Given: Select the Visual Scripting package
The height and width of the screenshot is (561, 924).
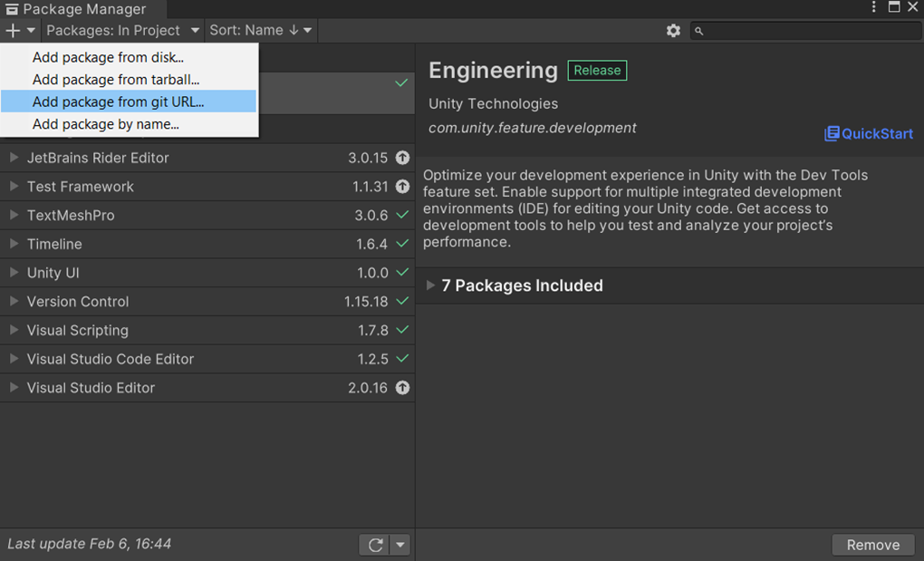Looking at the screenshot, I should (207, 330).
